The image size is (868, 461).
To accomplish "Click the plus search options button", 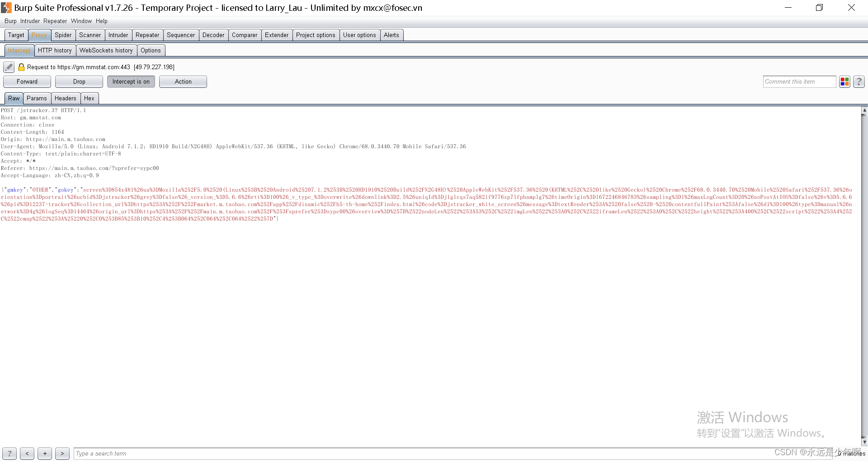I will 45,453.
